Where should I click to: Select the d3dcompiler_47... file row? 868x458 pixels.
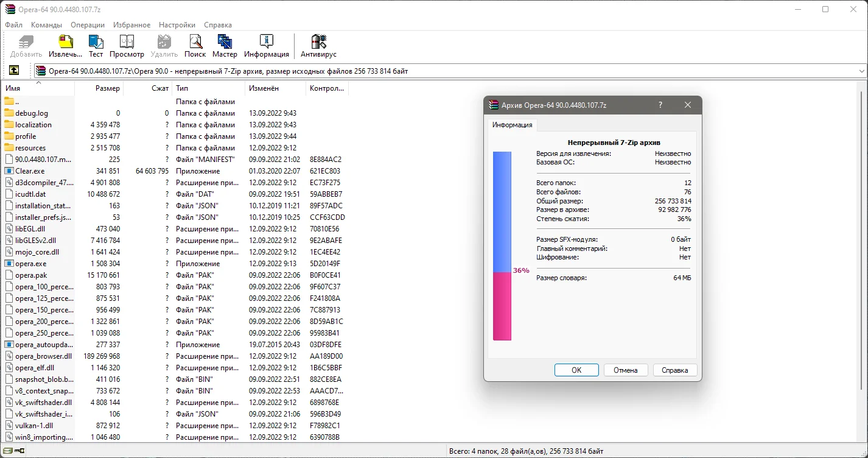click(x=175, y=182)
